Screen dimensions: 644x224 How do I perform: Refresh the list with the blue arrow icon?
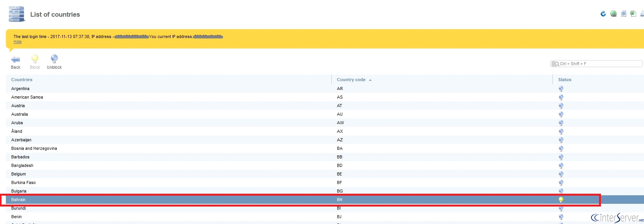click(x=603, y=14)
